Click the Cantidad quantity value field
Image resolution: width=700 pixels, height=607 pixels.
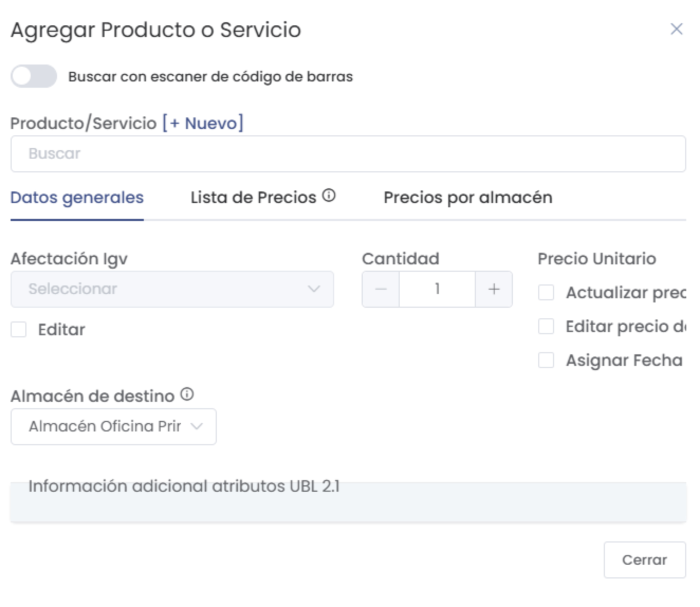(x=437, y=289)
